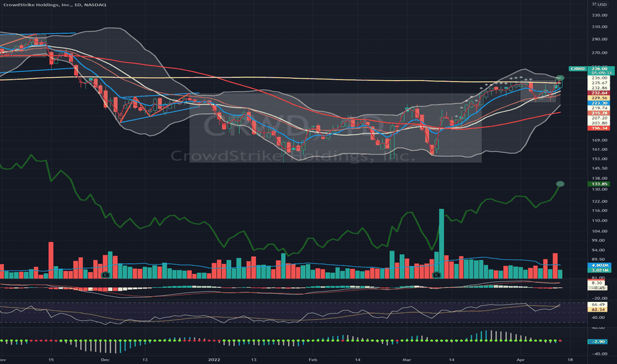Click the Feb date on time axis

coord(312,359)
